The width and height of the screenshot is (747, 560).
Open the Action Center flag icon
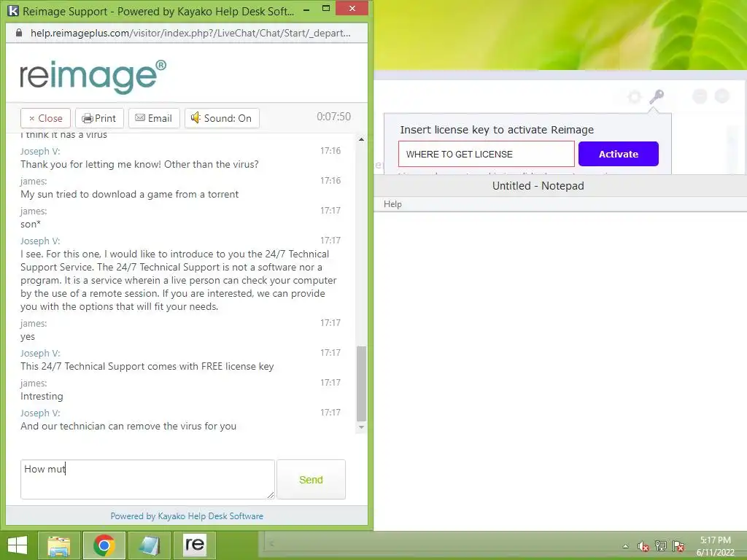[679, 546]
